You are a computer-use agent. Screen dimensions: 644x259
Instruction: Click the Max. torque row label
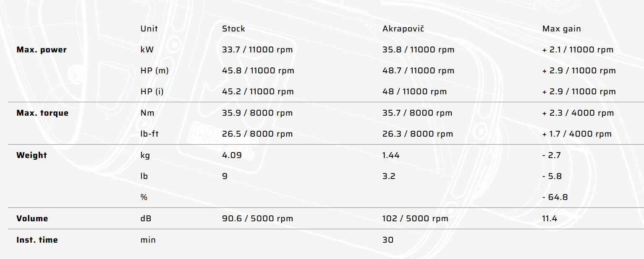tap(42, 113)
